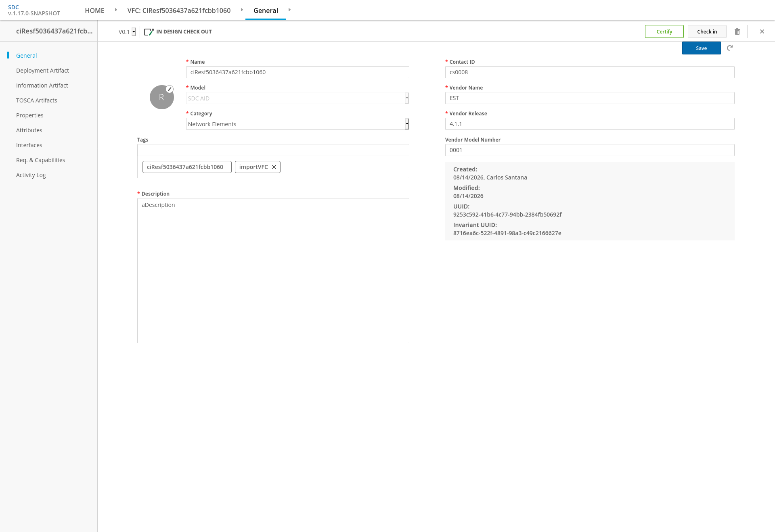The width and height of the screenshot is (775, 532).
Task: Open Activity Log section
Action: tap(31, 175)
